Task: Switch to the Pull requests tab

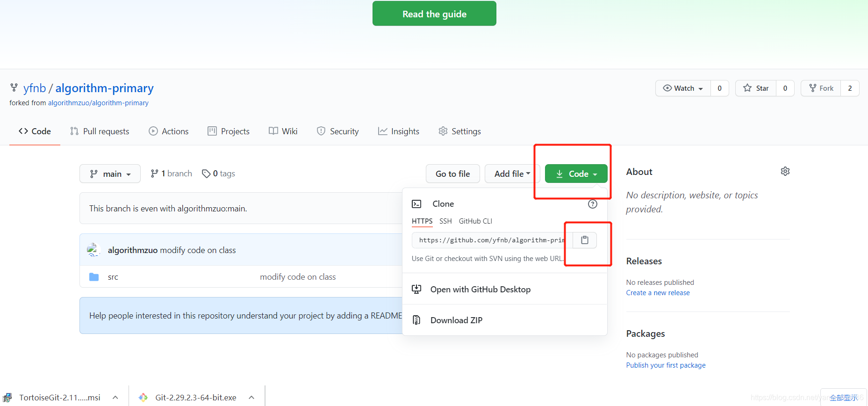Action: (x=100, y=131)
